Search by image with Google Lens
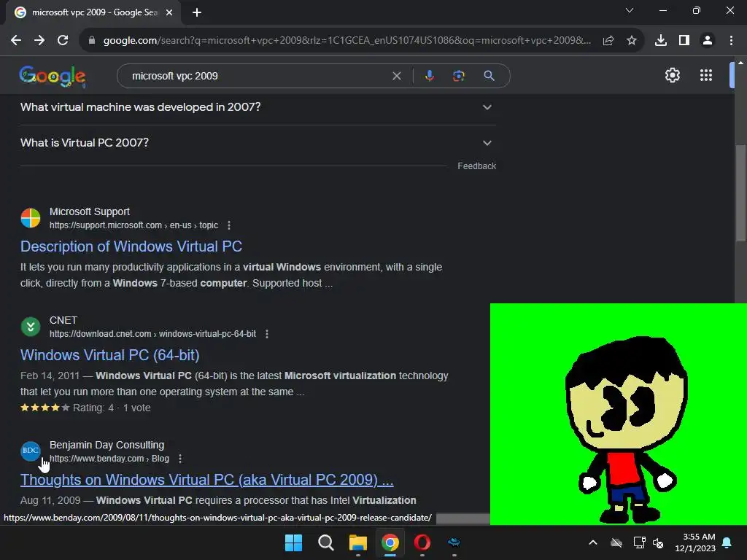 (x=458, y=76)
